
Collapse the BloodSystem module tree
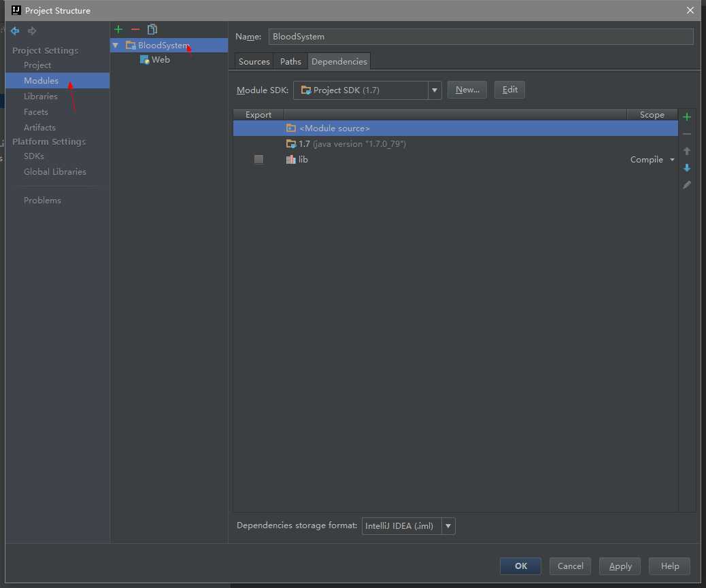point(116,45)
